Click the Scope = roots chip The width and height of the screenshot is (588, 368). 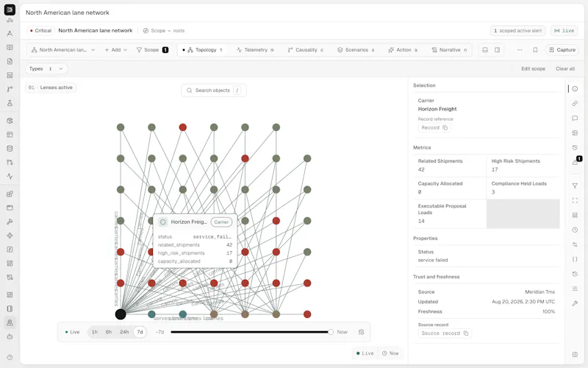[163, 31]
